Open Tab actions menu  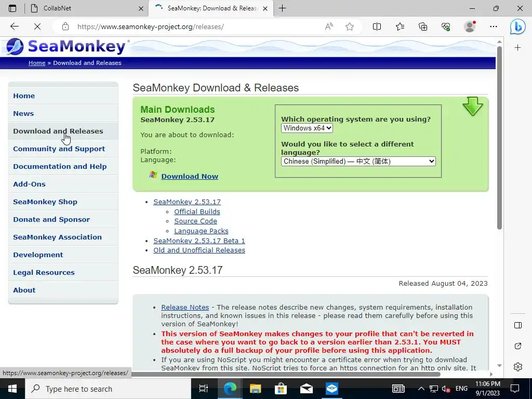[x=12, y=8]
